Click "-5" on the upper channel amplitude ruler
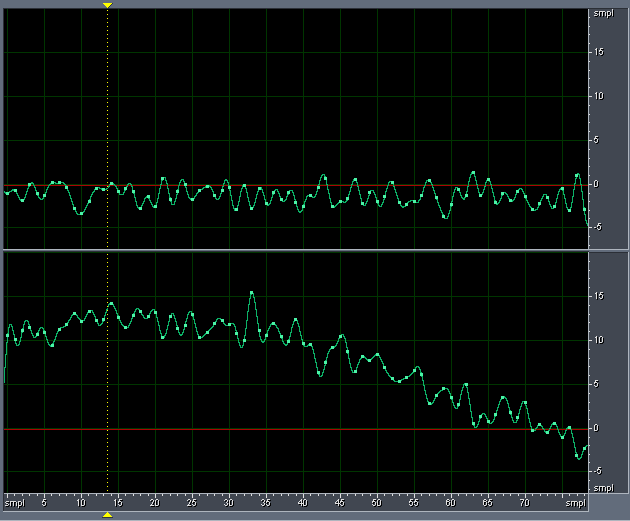The height and width of the screenshot is (521, 630). click(x=597, y=227)
